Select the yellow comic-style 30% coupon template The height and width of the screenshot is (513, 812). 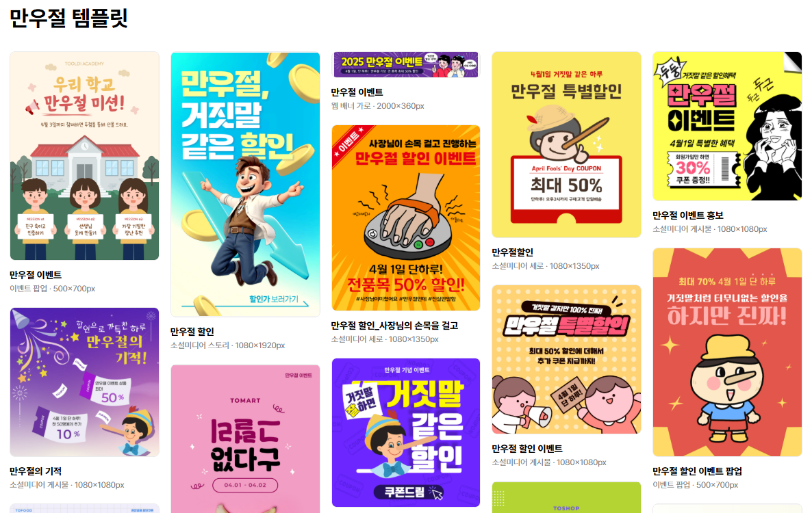(727, 126)
